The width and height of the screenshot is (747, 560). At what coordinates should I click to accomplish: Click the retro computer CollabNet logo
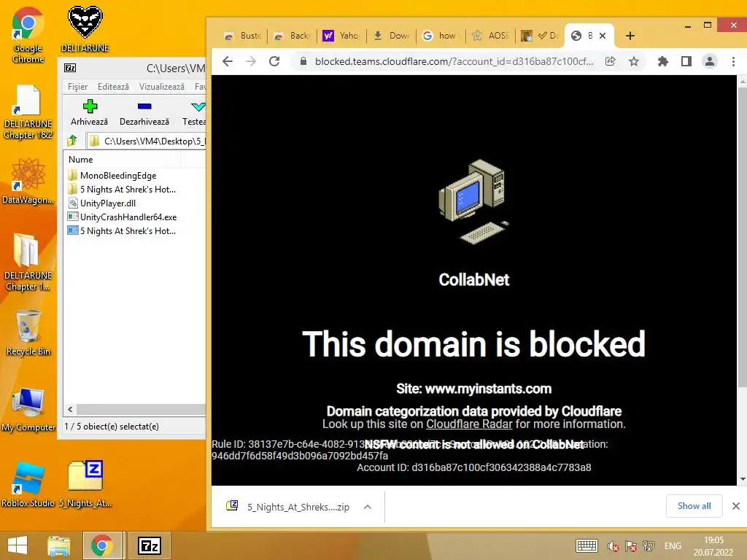tap(473, 201)
